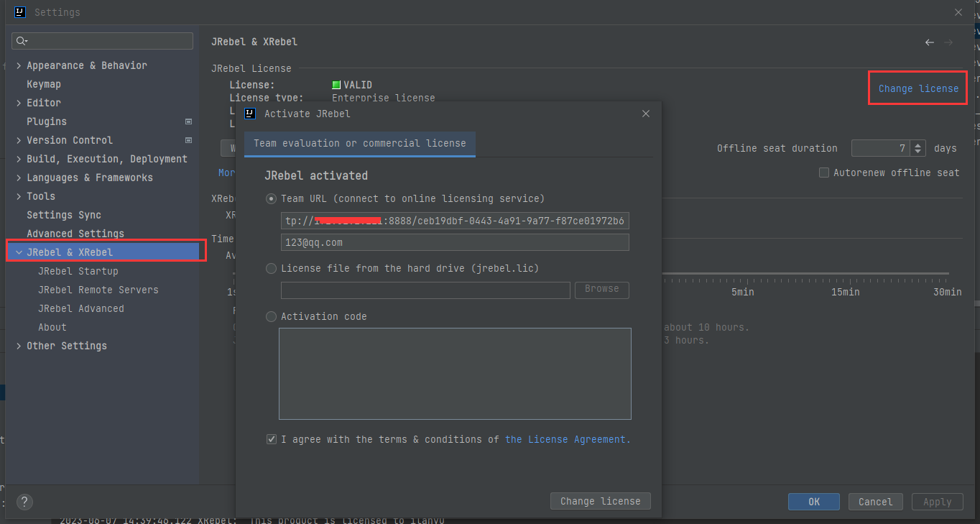The width and height of the screenshot is (980, 524).
Task: Expand Languages & Frameworks node
Action: [19, 178]
